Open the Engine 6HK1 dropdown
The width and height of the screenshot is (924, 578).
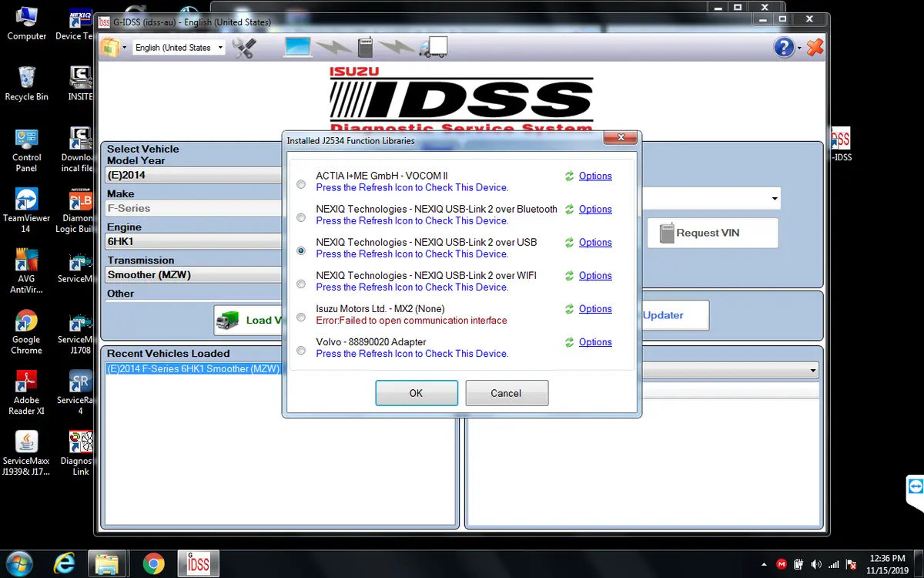(194, 241)
